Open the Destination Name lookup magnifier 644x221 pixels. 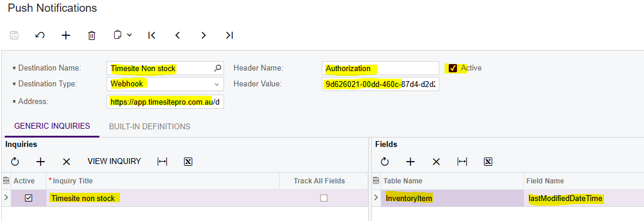[218, 68]
